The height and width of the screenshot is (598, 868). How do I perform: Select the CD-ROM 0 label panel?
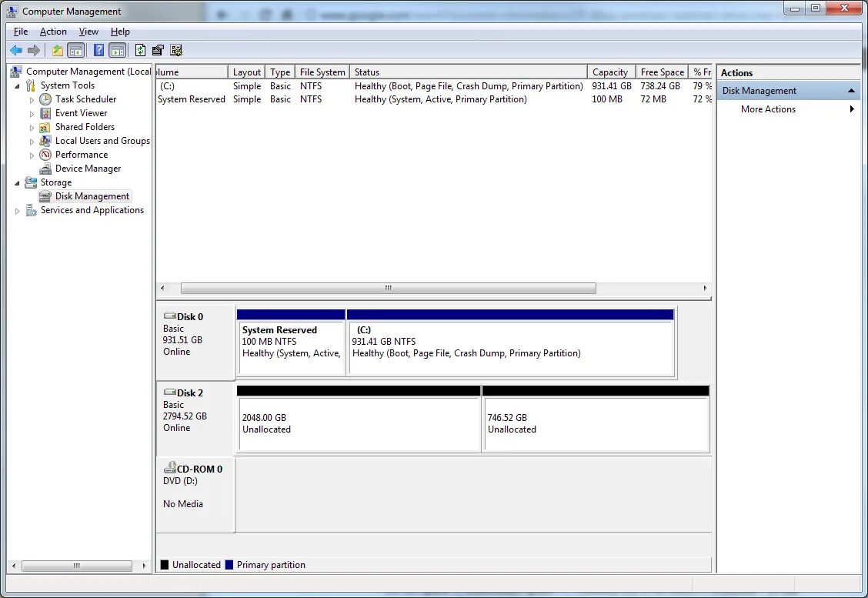[196, 494]
